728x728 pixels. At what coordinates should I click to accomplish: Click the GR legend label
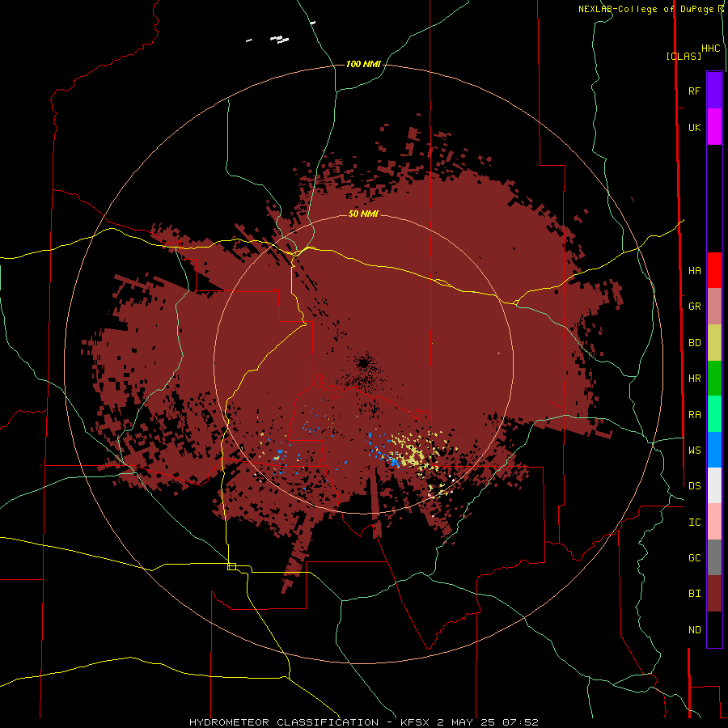click(694, 307)
